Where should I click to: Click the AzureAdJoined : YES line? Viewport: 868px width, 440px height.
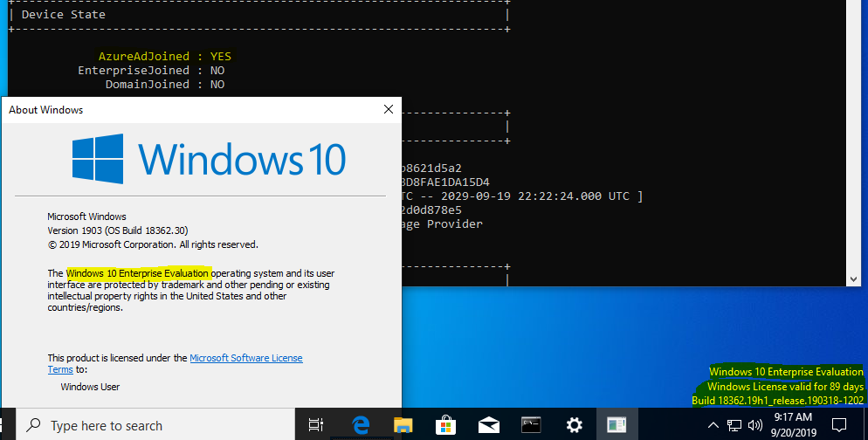pyautogui.click(x=165, y=57)
